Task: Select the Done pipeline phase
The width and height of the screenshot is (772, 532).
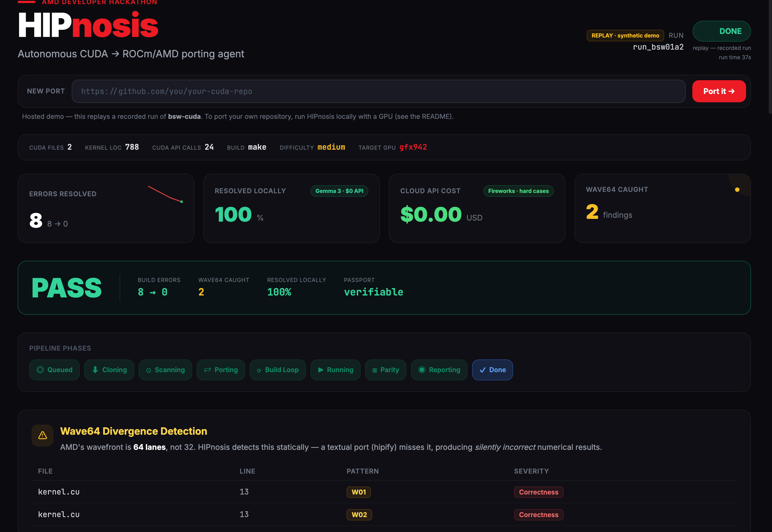Action: tap(492, 370)
